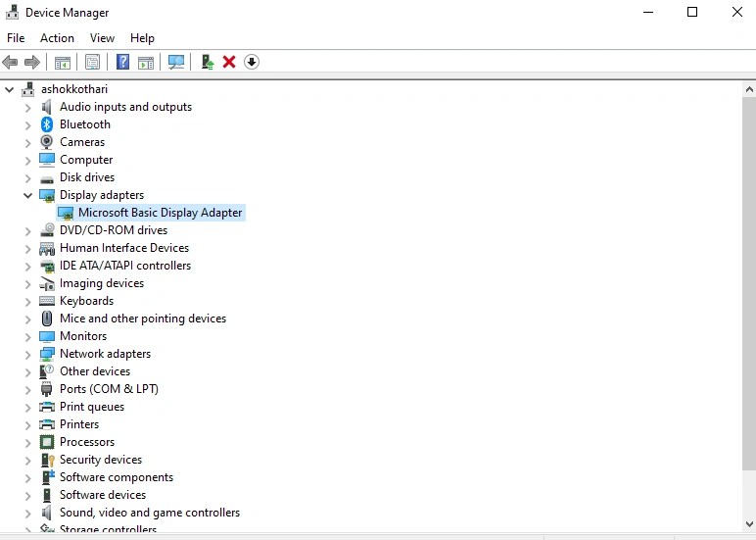Select Microsoft Basic Display Adapter entry

tap(160, 213)
